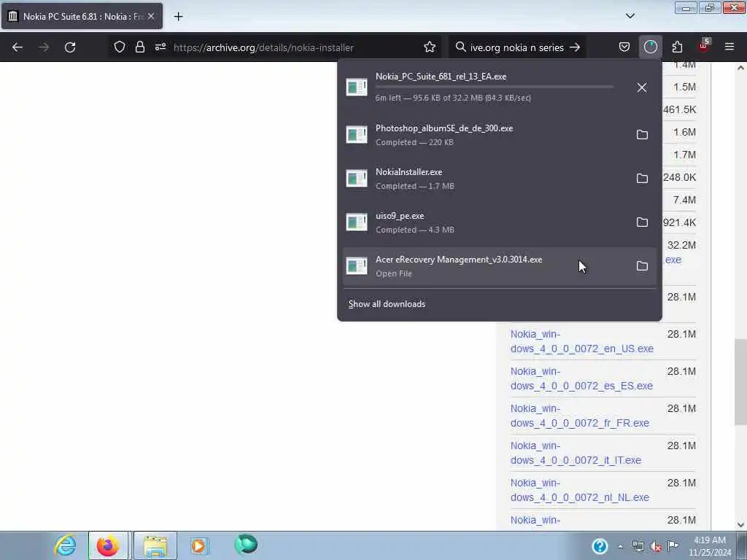The width and height of the screenshot is (747, 560).
Task: Expand the list all tabs chevron
Action: pos(630,16)
